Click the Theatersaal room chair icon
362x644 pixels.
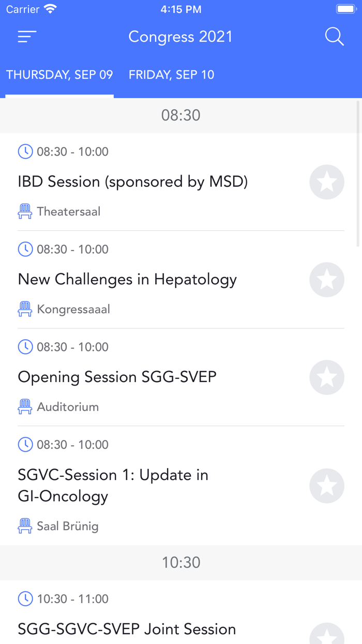[x=25, y=211]
